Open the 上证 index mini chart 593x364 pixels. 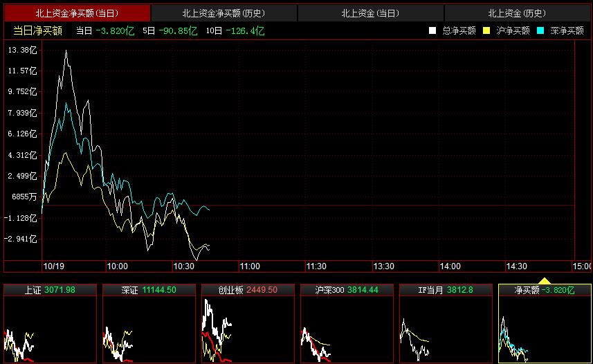(50, 323)
